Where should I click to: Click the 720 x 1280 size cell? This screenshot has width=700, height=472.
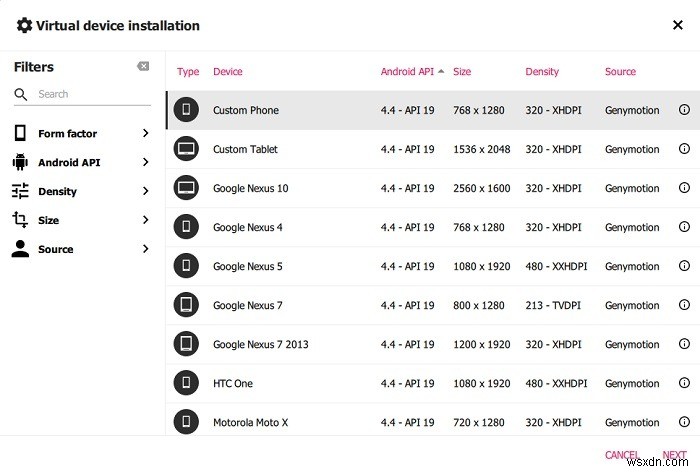click(x=479, y=422)
